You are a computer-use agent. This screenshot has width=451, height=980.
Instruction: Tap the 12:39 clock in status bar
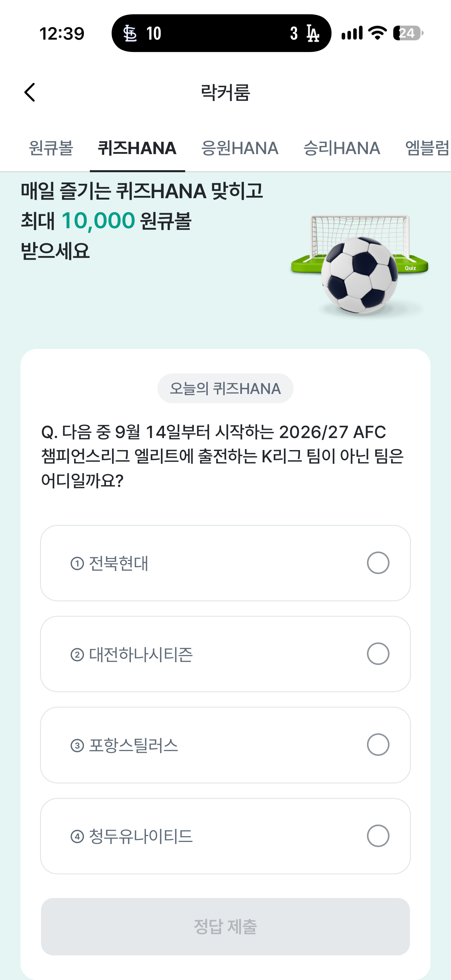pyautogui.click(x=62, y=33)
